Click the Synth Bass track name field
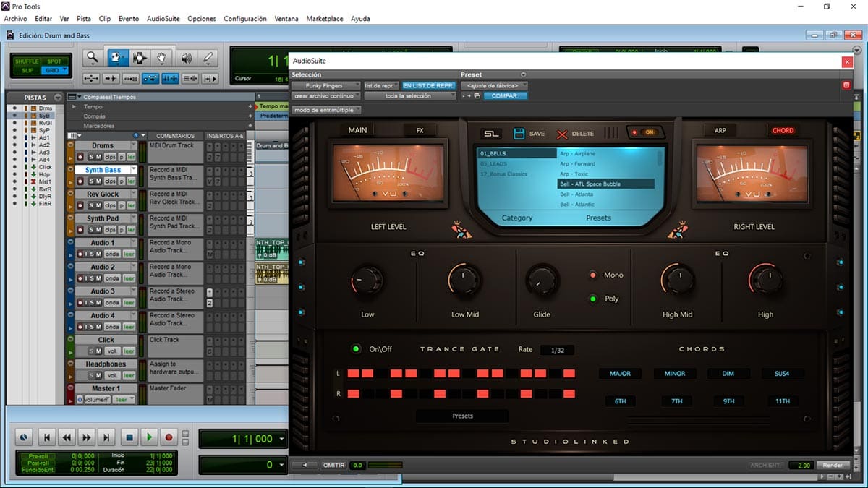 click(x=103, y=170)
